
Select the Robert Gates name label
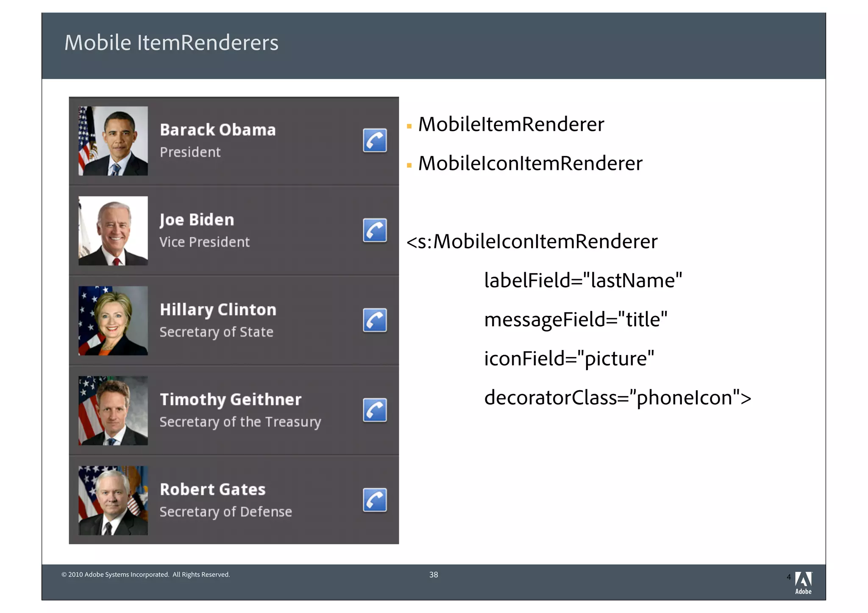click(213, 489)
